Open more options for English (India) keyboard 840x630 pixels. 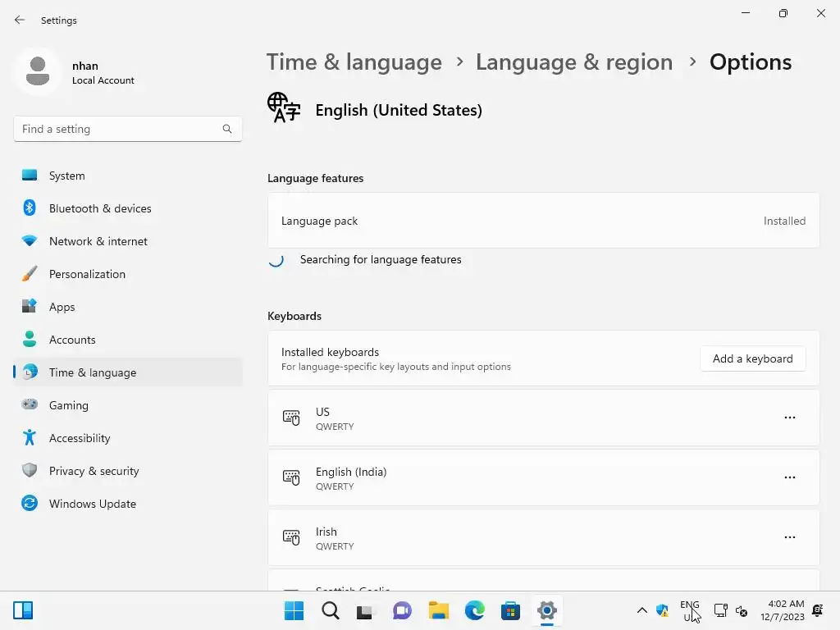790,477
